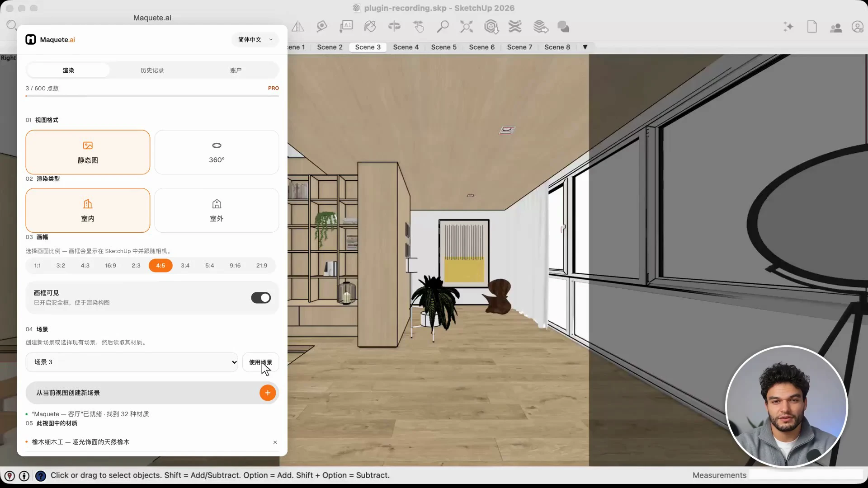Open the 3D Warehouse icon
The image size is (868, 488).
[491, 27]
